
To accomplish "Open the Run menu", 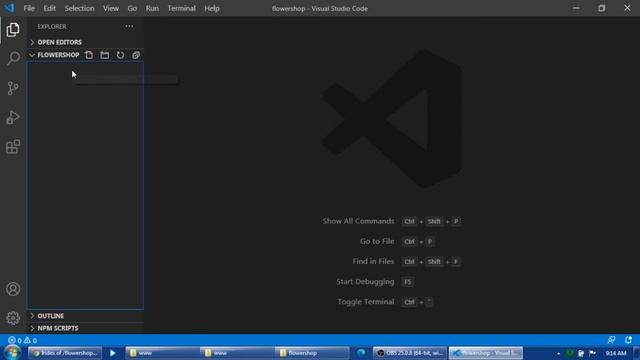I will tap(152, 8).
